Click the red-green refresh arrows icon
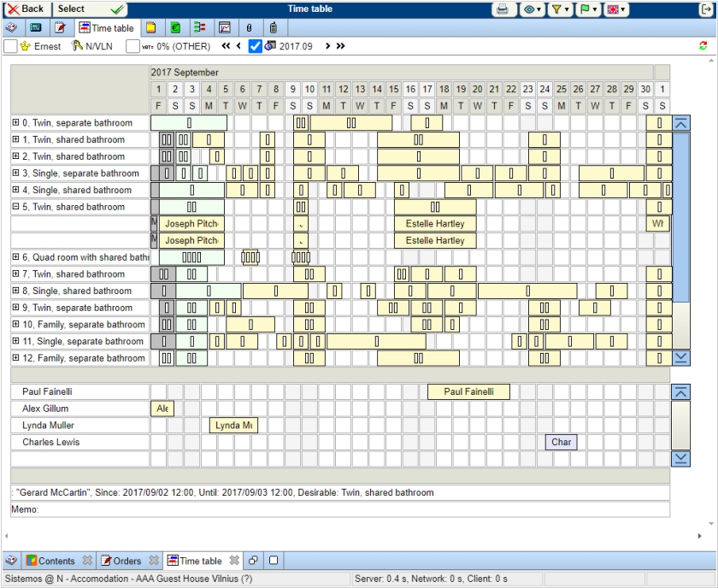The height and width of the screenshot is (588, 718). [703, 46]
